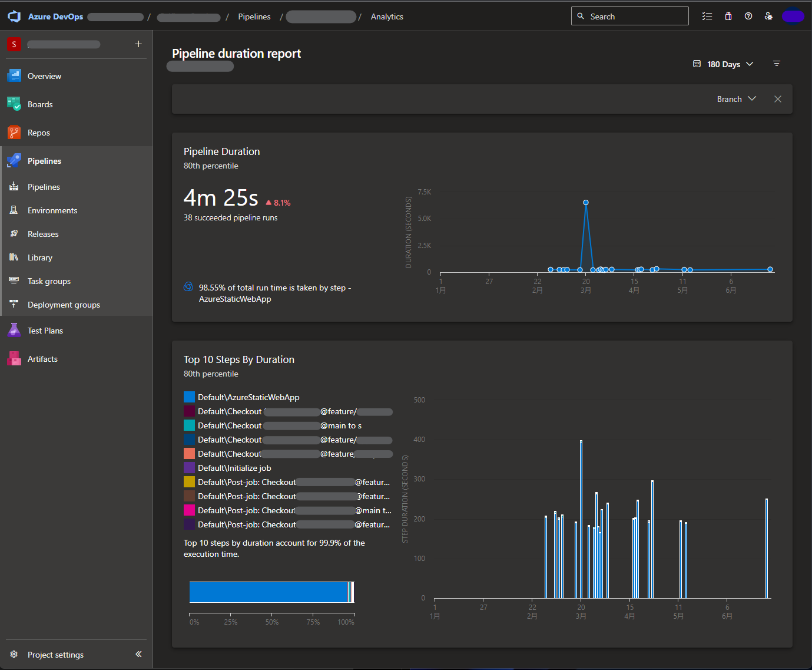Open Test Plans

click(x=44, y=330)
